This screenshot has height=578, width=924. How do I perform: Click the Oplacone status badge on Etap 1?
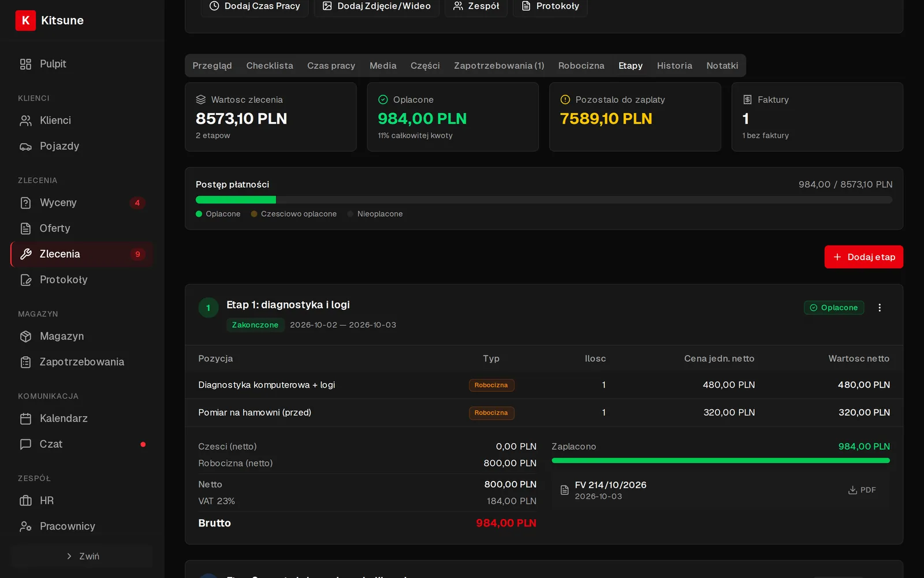[834, 307]
